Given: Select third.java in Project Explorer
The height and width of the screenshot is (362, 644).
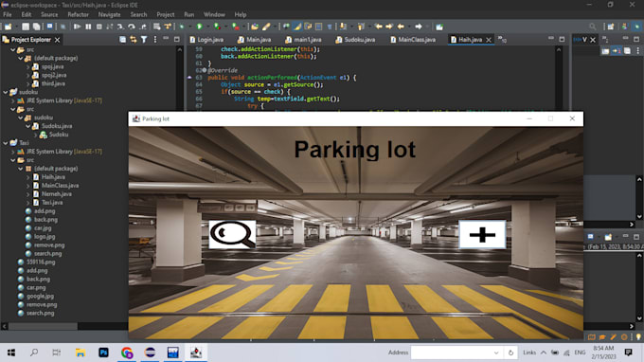Looking at the screenshot, I should 53,83.
